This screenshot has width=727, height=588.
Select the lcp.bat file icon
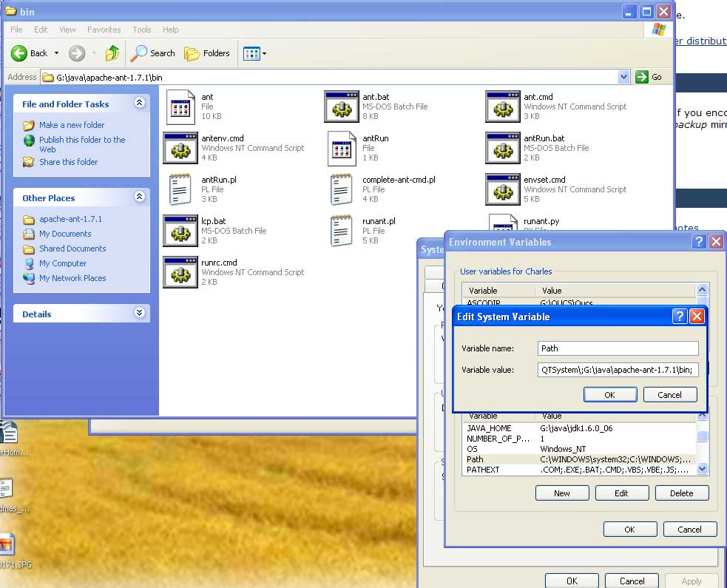(180, 231)
